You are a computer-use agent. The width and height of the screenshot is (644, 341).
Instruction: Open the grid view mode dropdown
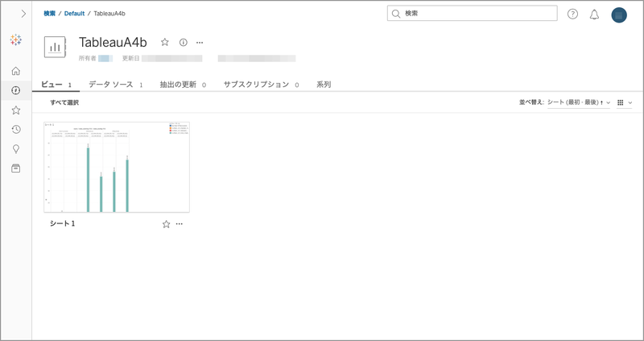pos(625,102)
